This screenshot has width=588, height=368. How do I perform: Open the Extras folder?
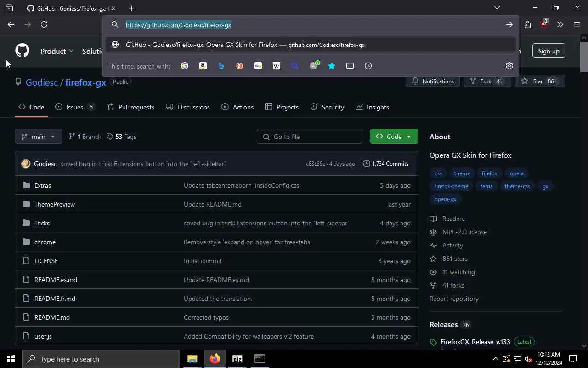click(x=43, y=185)
